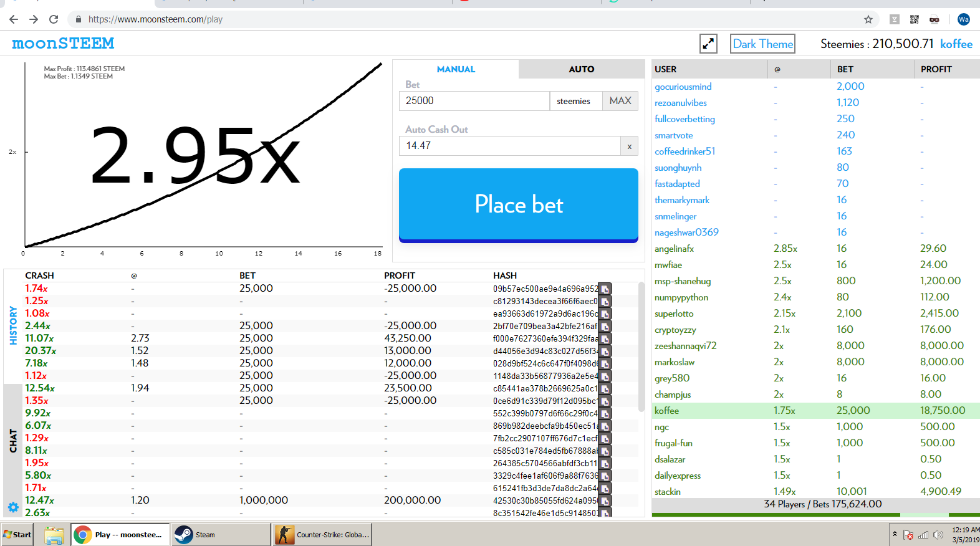Click the Place bet button

pos(519,204)
